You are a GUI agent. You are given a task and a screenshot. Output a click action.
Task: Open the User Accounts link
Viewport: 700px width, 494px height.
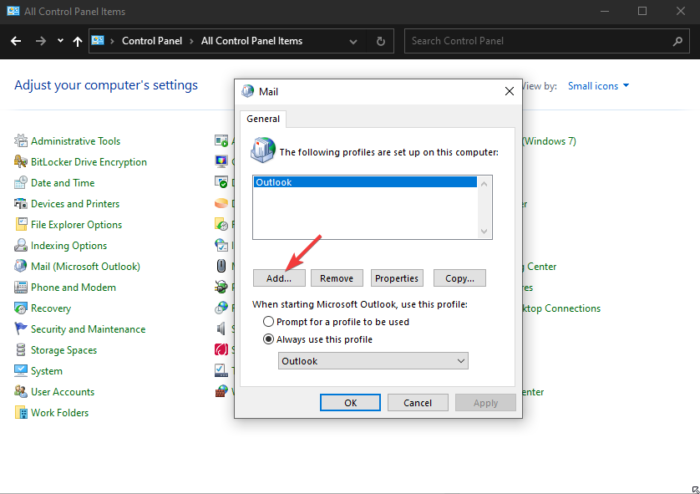[x=62, y=392]
